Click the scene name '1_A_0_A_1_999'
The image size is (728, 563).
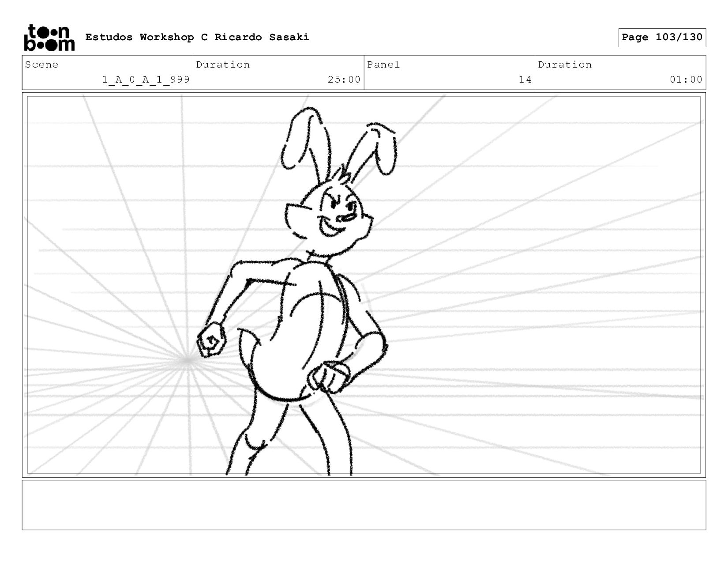146,79
